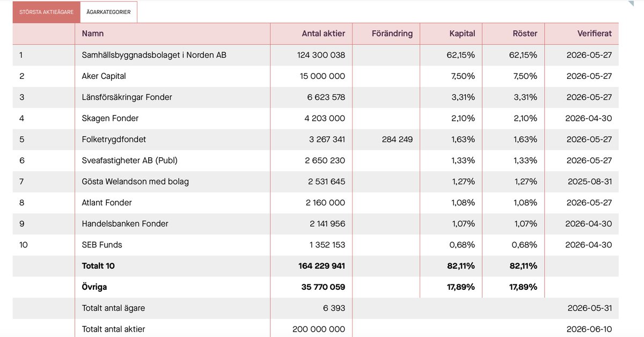Screen dimensions: 644x337
Task: Select the Antal aktier column header
Action: point(324,33)
